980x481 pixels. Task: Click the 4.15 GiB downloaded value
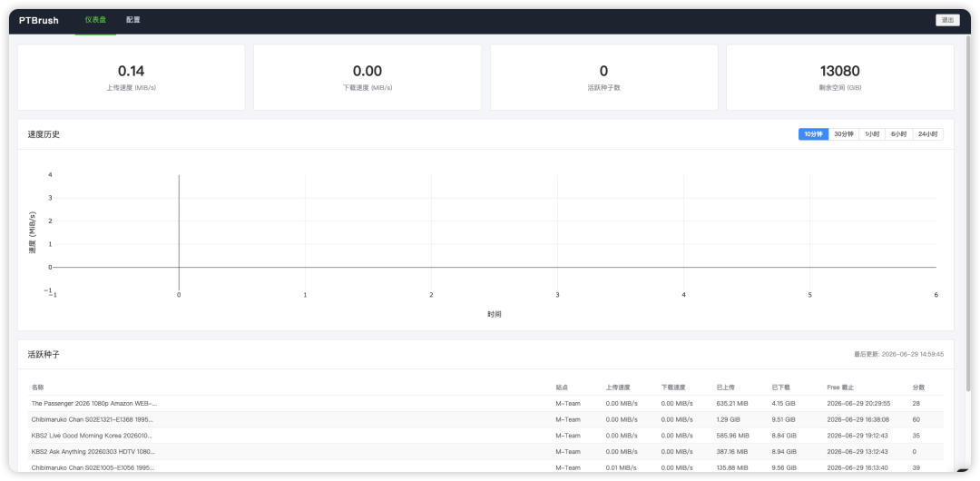coord(783,404)
